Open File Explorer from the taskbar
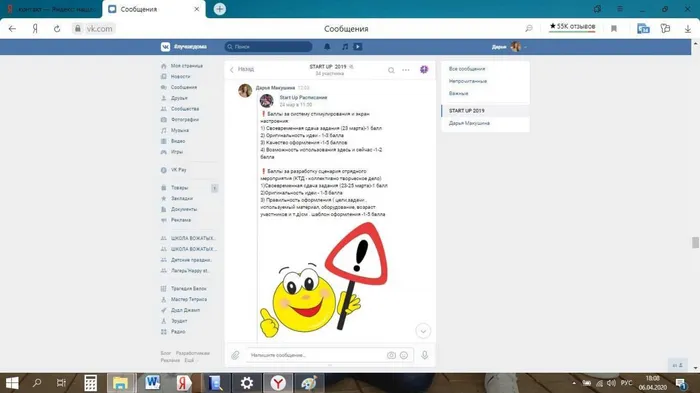The height and width of the screenshot is (393, 700). pyautogui.click(x=120, y=383)
